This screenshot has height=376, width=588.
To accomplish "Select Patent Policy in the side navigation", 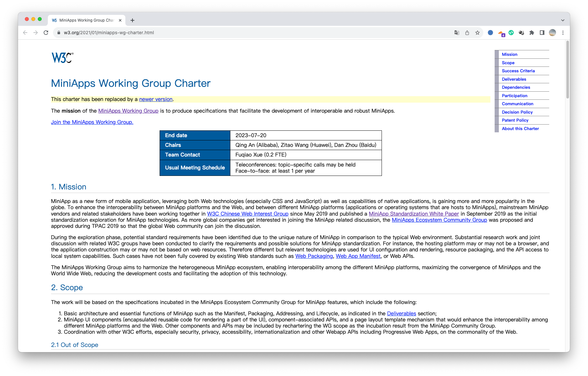I will 515,120.
